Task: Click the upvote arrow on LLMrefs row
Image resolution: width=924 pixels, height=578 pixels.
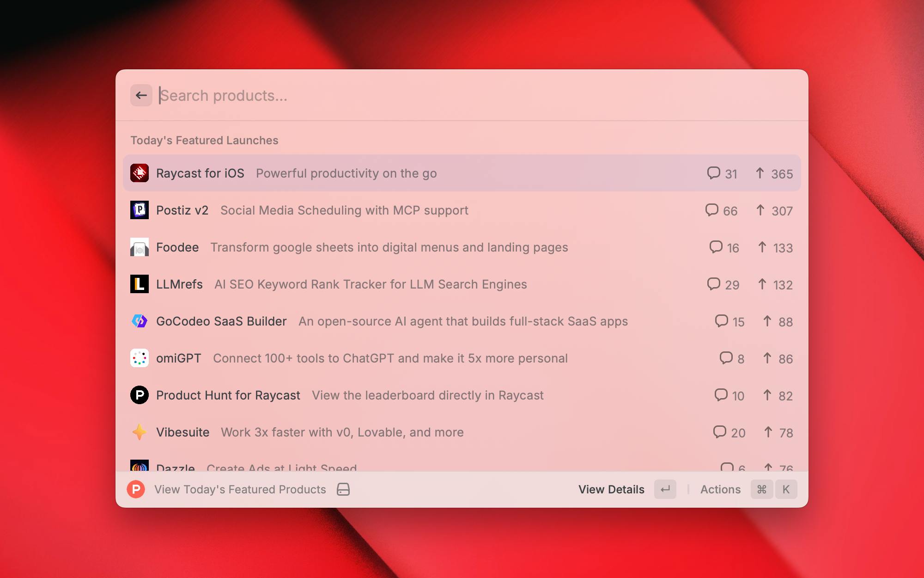Action: point(762,284)
